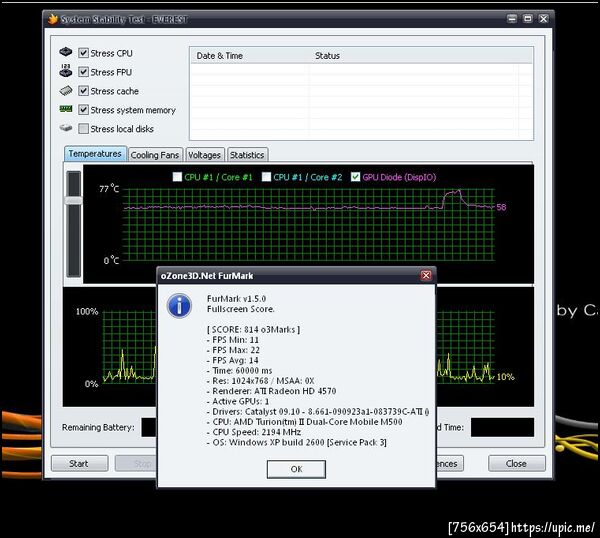The image size is (600, 538).
Task: Click the 'FPS Avg: 14' line
Action: click(233, 360)
